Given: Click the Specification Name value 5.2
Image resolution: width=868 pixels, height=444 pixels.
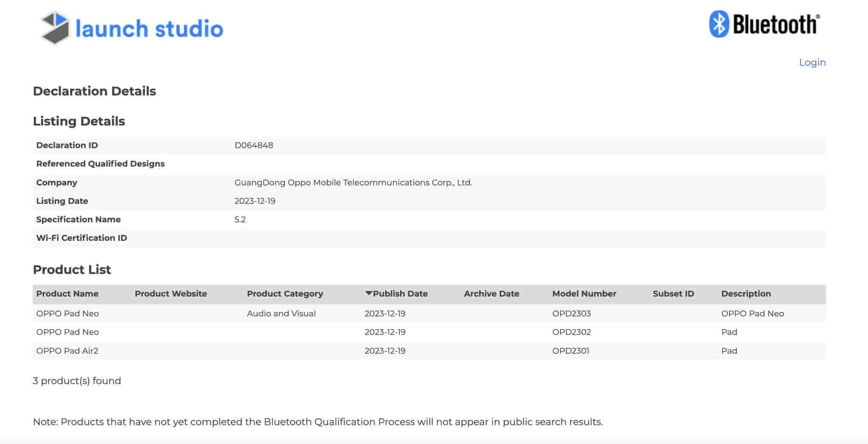Looking at the screenshot, I should 240,219.
